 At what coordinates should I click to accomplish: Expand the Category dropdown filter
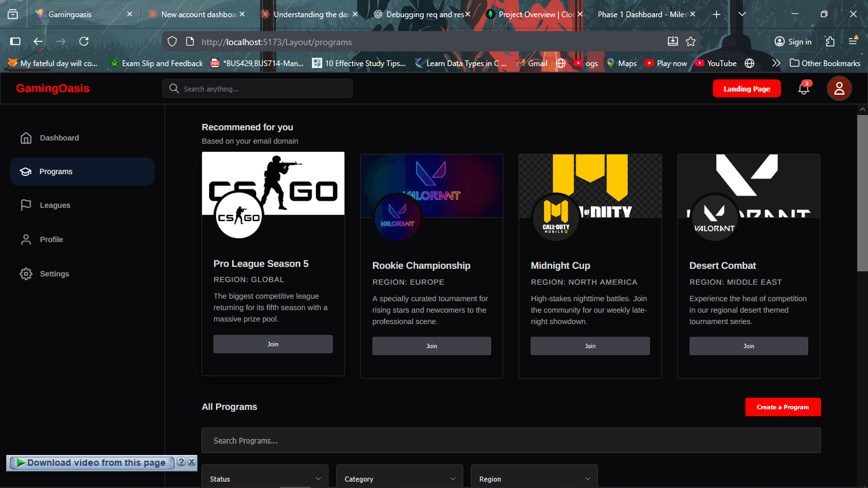[x=400, y=477]
